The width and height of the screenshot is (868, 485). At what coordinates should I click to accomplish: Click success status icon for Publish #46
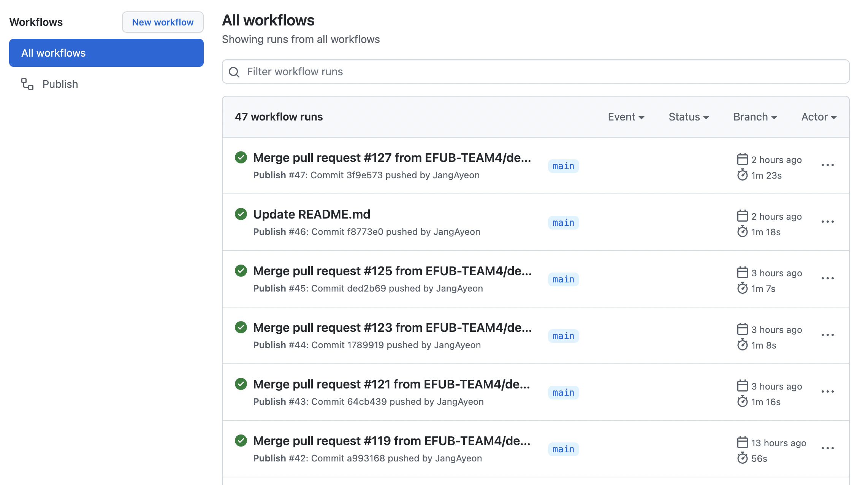(x=241, y=214)
